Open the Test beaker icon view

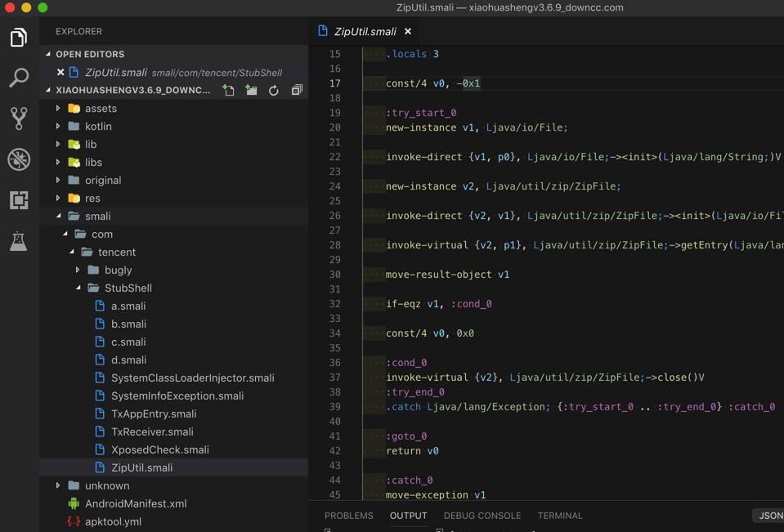(x=19, y=241)
